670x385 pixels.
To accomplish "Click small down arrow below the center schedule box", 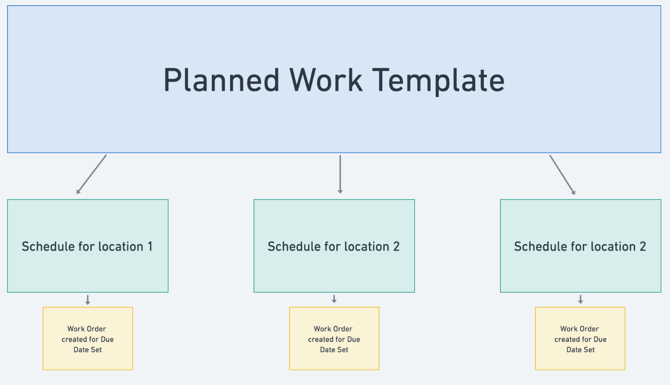I will click(334, 299).
